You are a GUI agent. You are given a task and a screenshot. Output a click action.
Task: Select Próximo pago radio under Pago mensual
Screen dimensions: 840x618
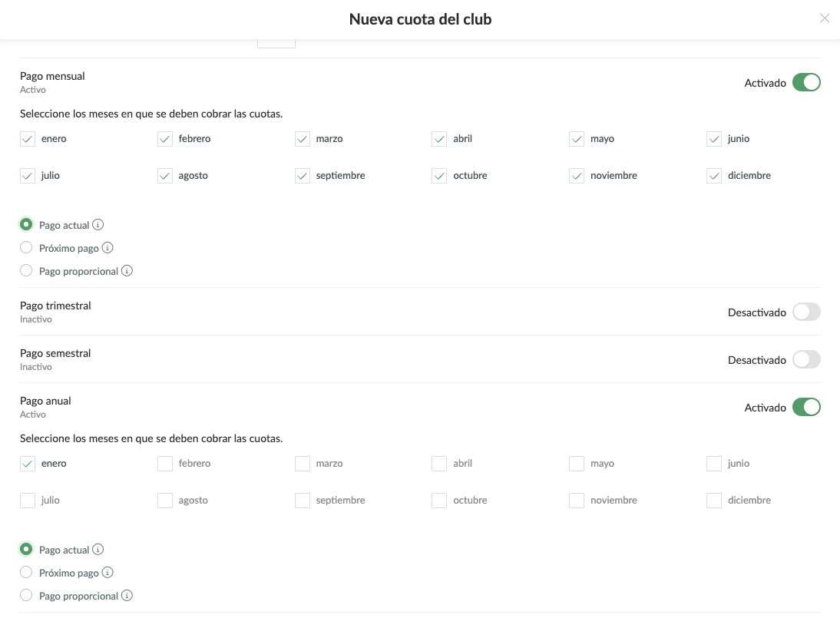point(26,248)
